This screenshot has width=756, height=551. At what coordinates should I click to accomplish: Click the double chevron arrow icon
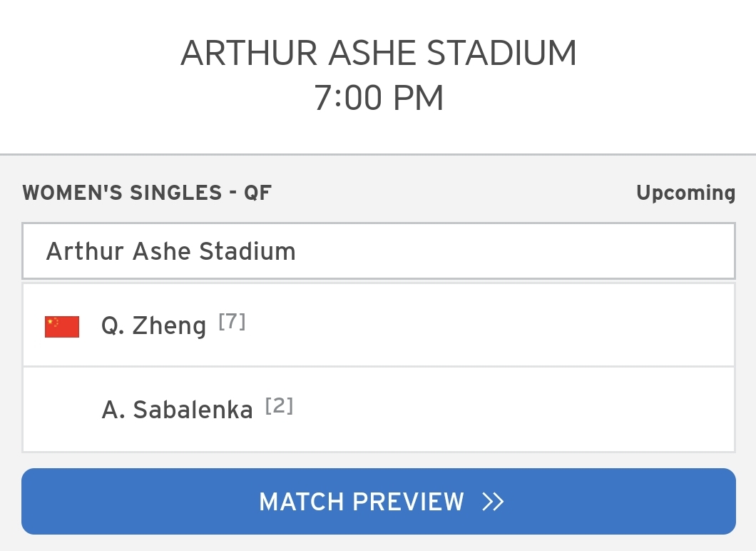(x=493, y=502)
